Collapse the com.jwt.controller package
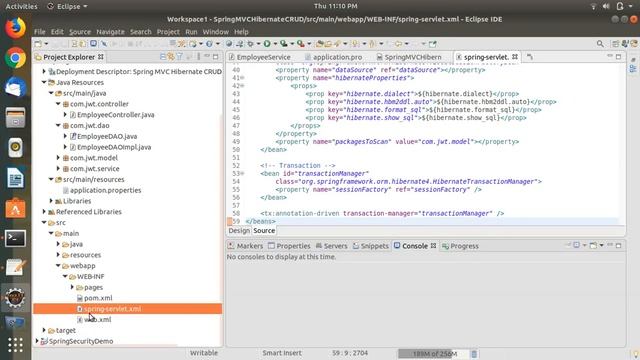The image size is (640, 360). (58, 104)
